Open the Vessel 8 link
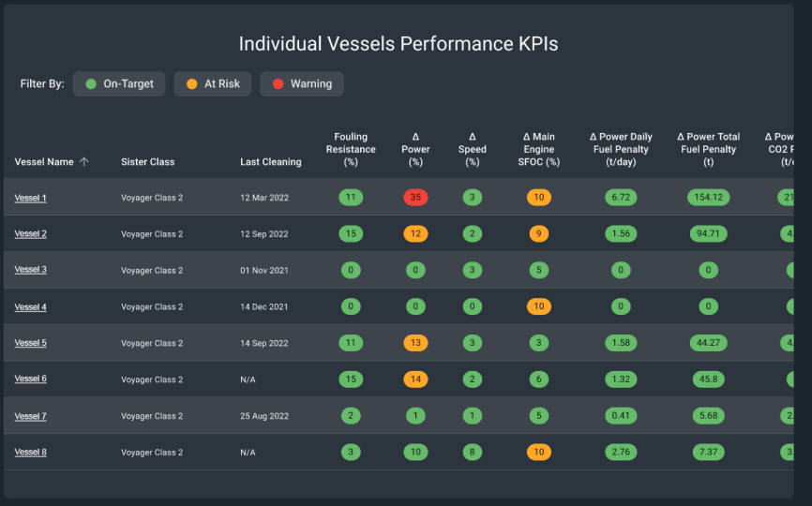This screenshot has width=812, height=506. (x=30, y=452)
